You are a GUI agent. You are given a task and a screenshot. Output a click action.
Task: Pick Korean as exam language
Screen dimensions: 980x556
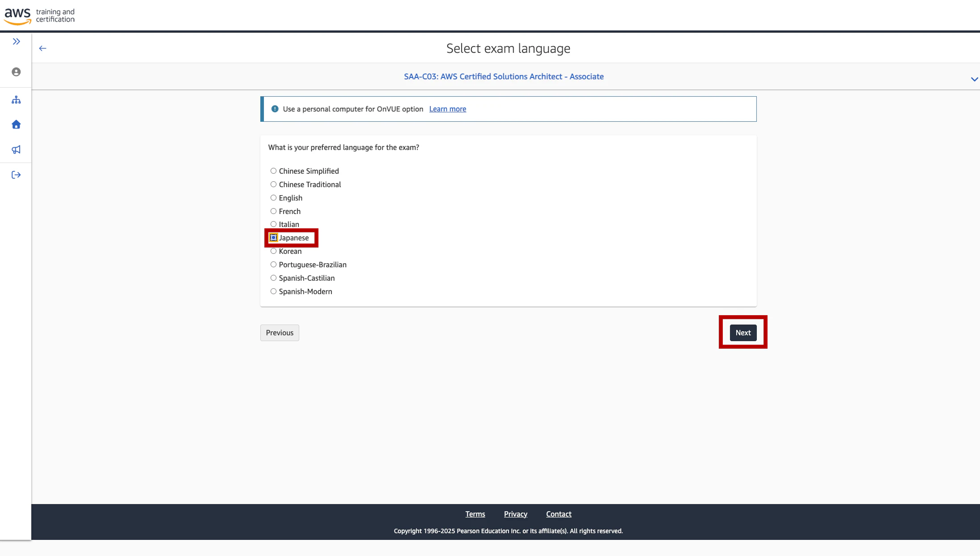click(273, 251)
